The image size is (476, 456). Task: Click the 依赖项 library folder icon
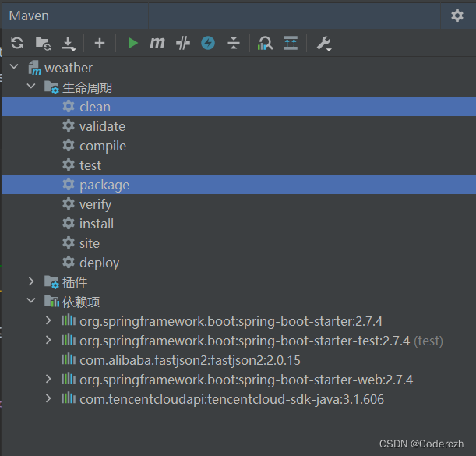[x=51, y=301]
